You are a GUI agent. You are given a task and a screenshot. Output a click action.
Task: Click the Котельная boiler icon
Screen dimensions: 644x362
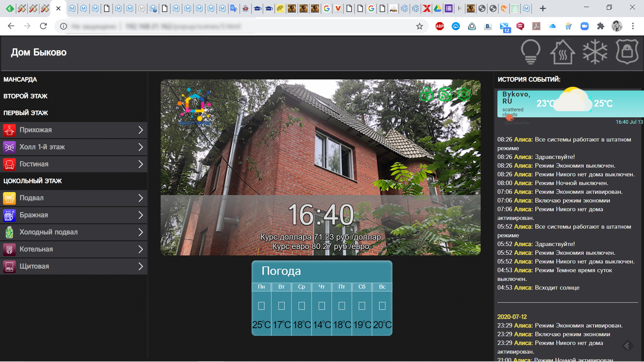(9, 249)
